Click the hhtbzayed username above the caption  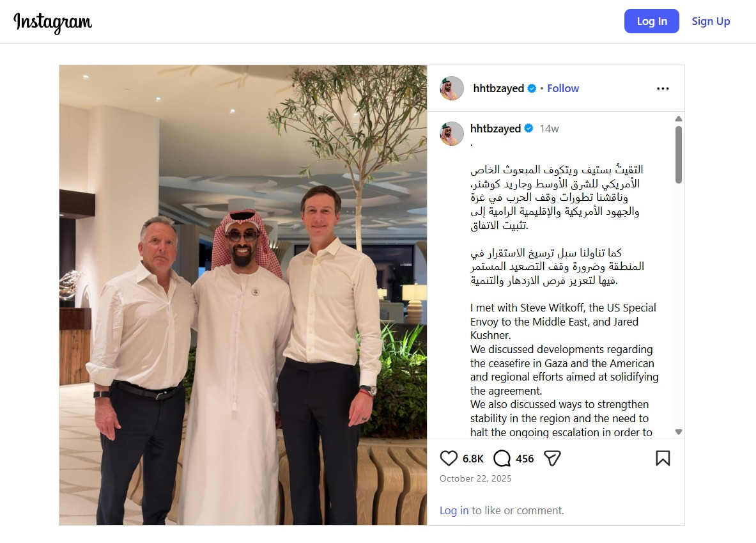495,129
